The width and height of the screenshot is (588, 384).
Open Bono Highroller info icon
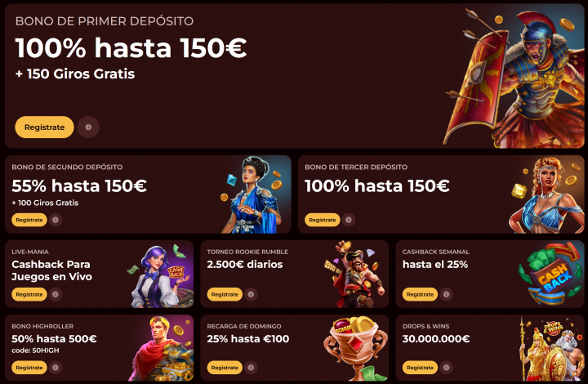(x=56, y=368)
